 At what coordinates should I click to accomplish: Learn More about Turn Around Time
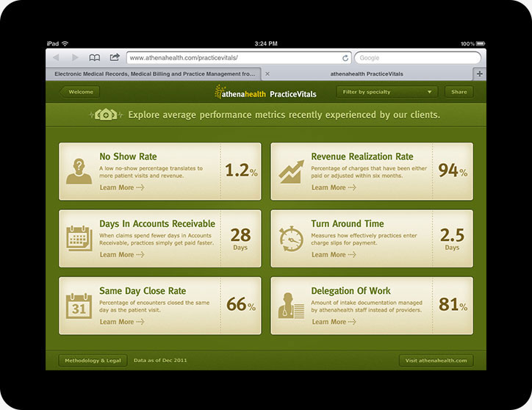[x=334, y=254]
